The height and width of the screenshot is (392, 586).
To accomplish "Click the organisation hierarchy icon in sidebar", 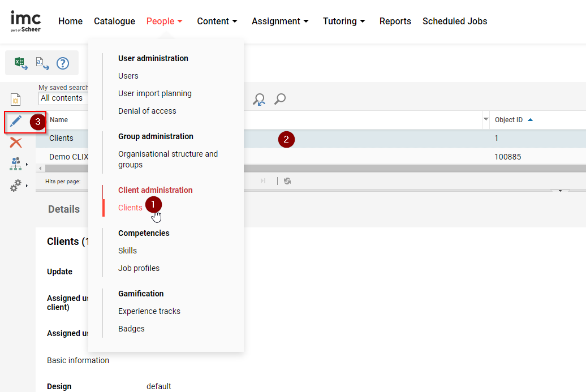I will click(x=16, y=163).
